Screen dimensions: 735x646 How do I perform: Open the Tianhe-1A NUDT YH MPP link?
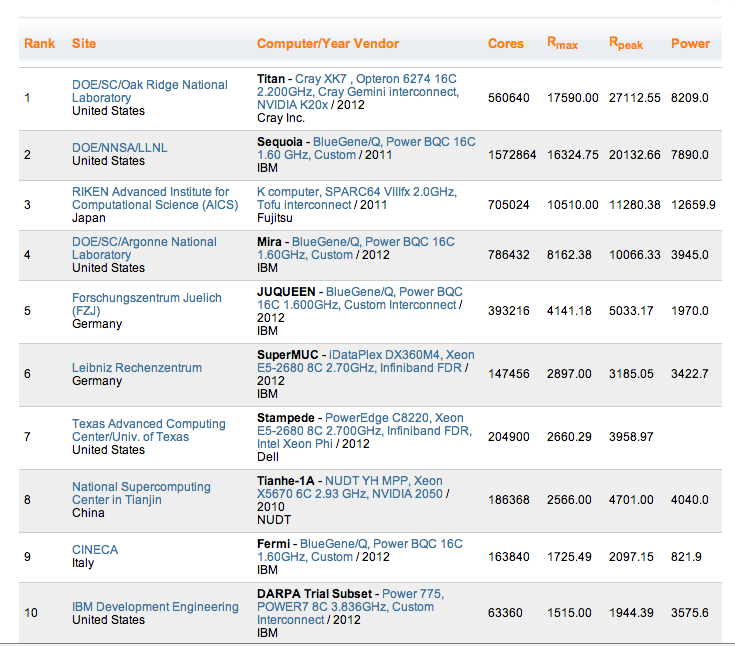[352, 487]
